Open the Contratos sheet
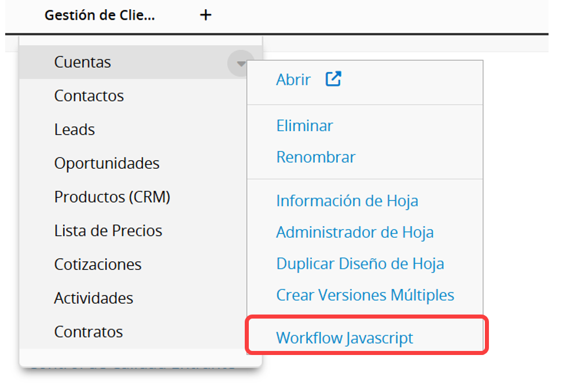The height and width of the screenshot is (392, 574). pyautogui.click(x=88, y=332)
